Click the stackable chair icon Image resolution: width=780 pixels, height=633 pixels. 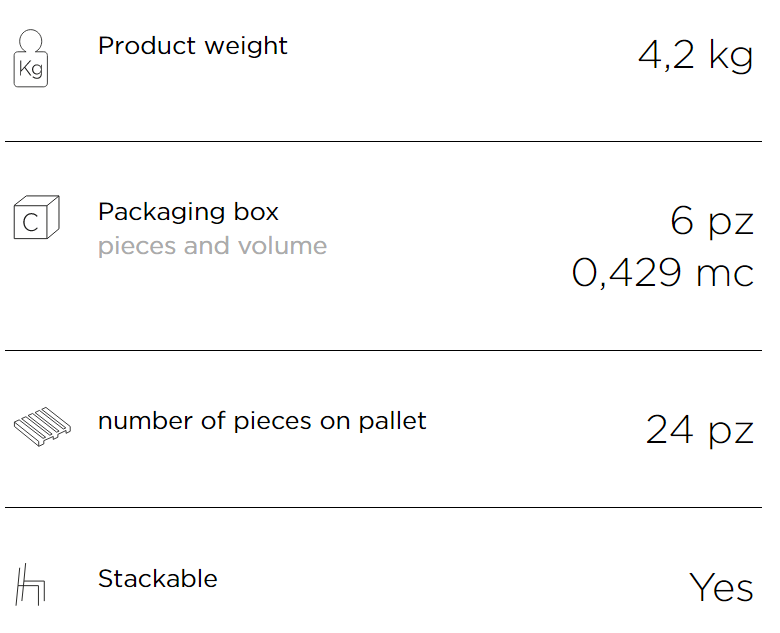(x=30, y=585)
